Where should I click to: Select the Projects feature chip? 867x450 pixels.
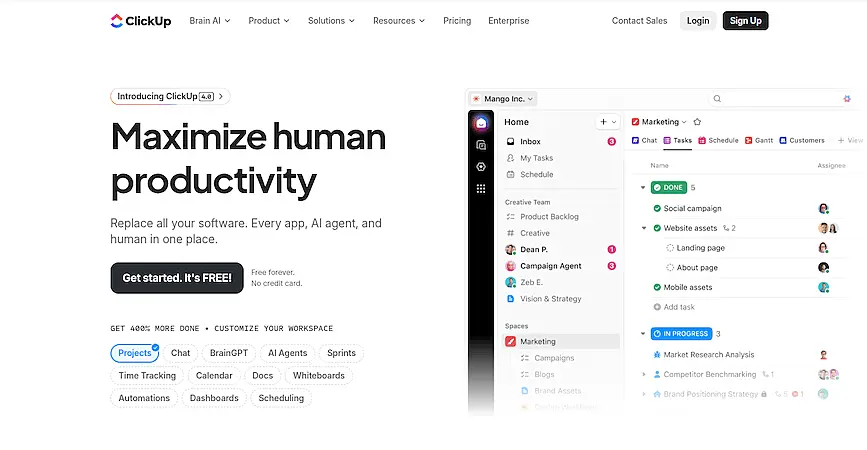tap(134, 353)
